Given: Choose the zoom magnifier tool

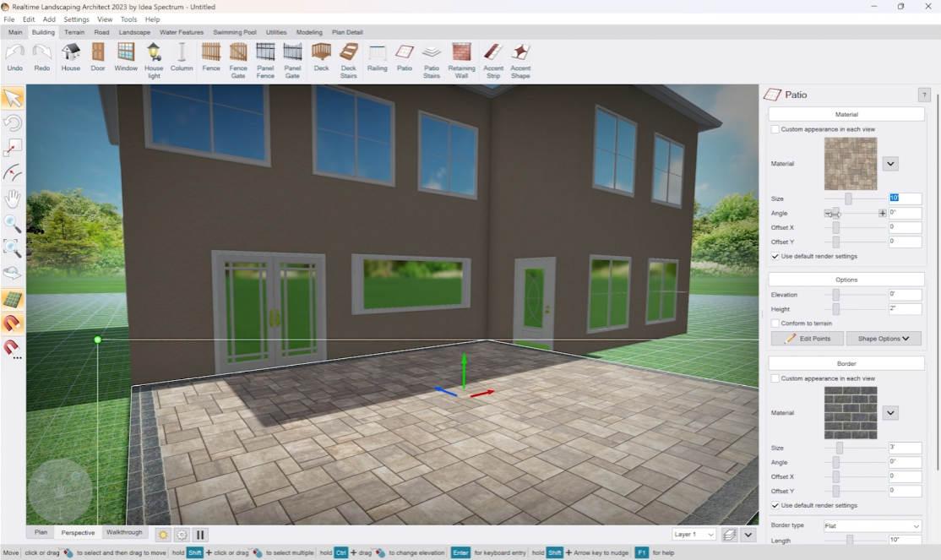Looking at the screenshot, I should click(x=13, y=223).
